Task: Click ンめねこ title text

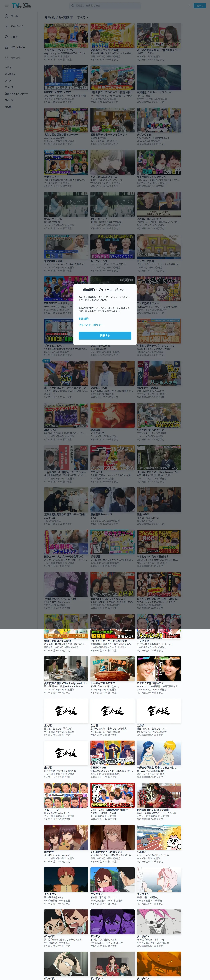Action: point(141,852)
